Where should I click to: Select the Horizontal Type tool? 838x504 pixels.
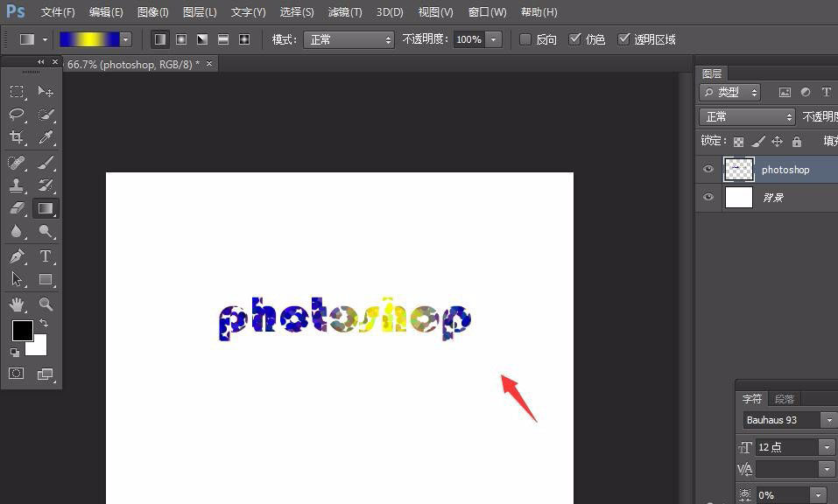[46, 256]
